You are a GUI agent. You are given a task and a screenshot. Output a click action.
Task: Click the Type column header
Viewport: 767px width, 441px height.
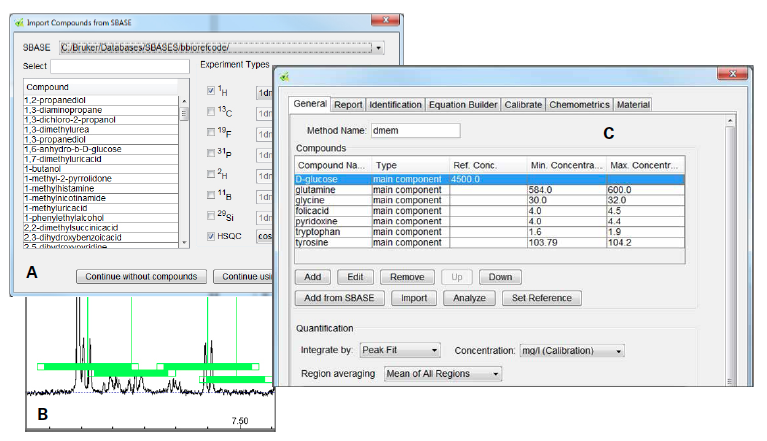tap(410, 165)
